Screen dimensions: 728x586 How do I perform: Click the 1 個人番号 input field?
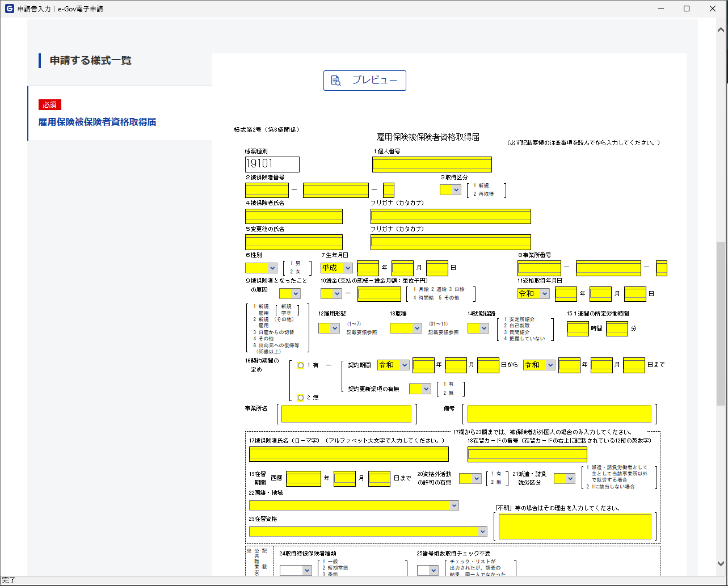coord(432,165)
